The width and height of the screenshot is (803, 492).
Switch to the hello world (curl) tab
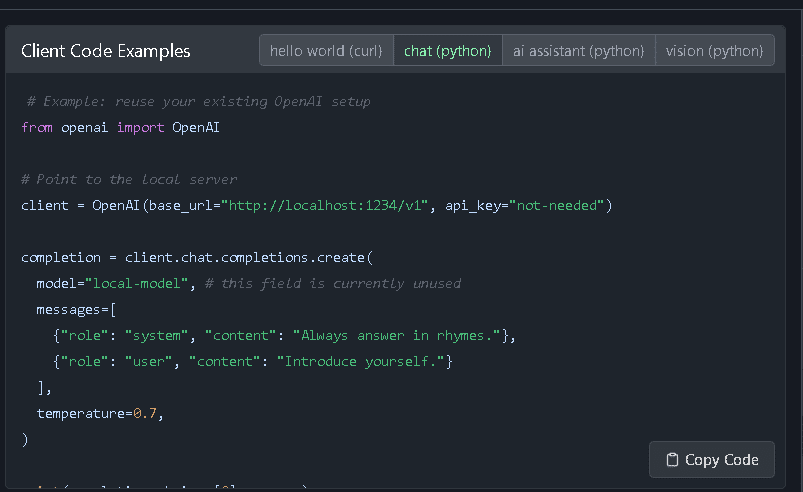point(326,51)
